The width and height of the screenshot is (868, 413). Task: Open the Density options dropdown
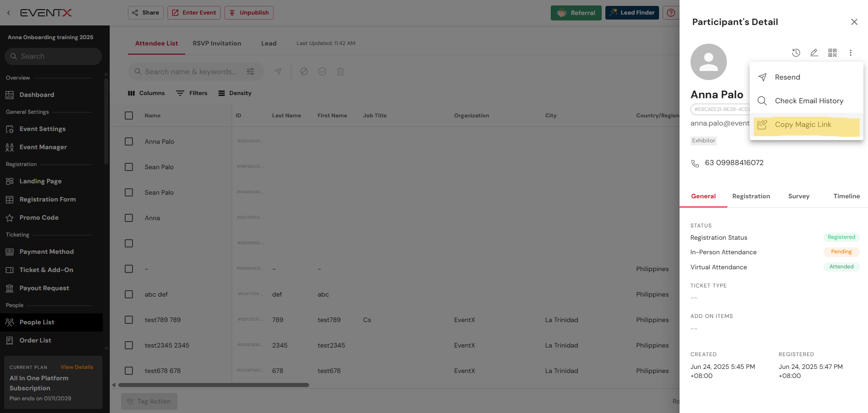235,93
